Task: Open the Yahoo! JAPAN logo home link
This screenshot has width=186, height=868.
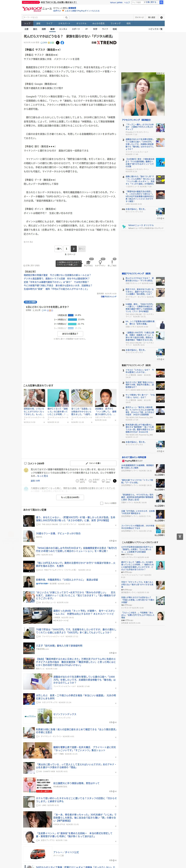Action: (32, 9)
